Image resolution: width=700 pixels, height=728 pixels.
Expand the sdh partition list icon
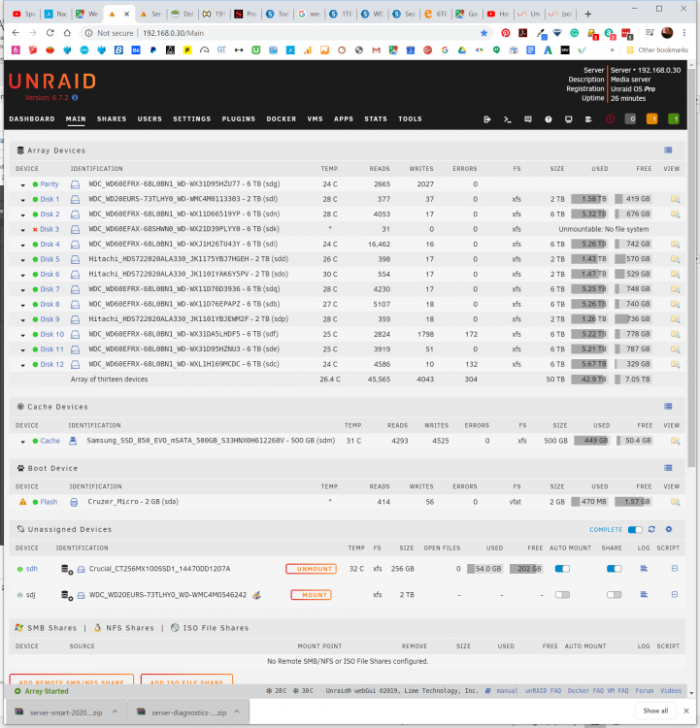pos(67,569)
